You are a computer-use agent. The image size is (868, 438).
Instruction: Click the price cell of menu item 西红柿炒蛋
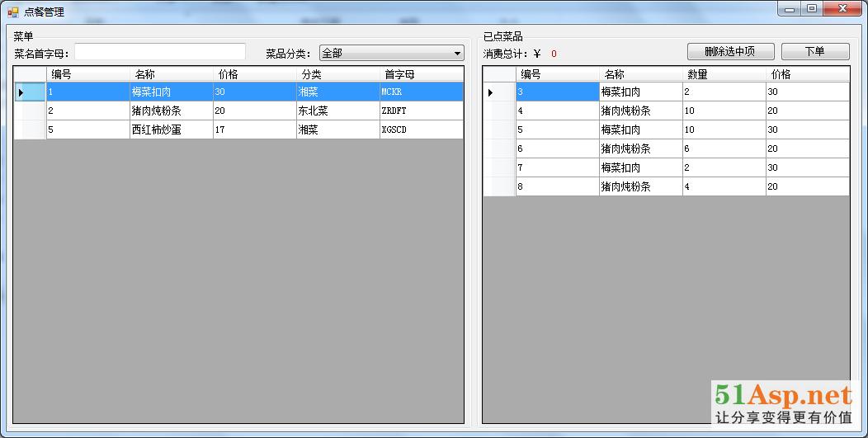tap(254, 130)
